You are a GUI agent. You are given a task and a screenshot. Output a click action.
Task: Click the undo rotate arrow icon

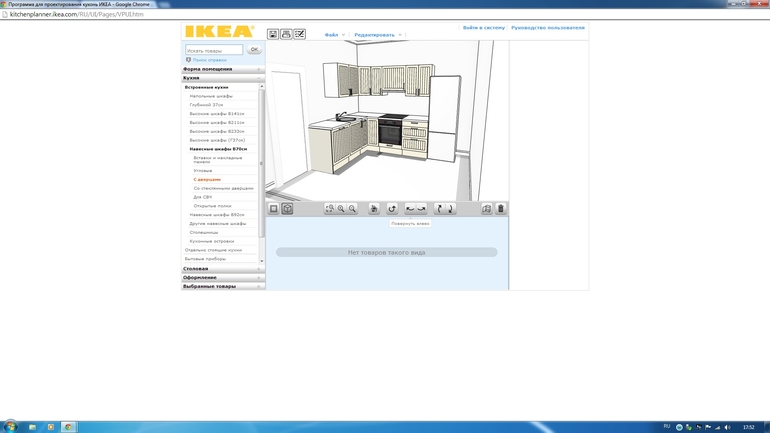point(392,209)
